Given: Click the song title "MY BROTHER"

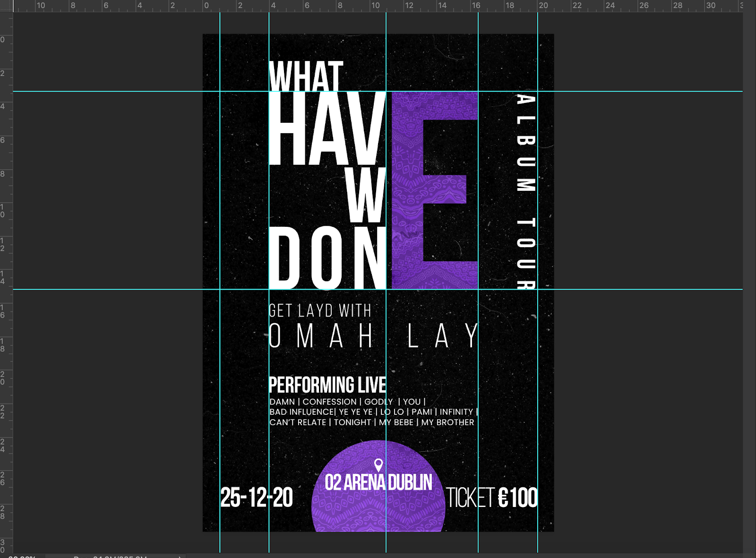Looking at the screenshot, I should 447,422.
